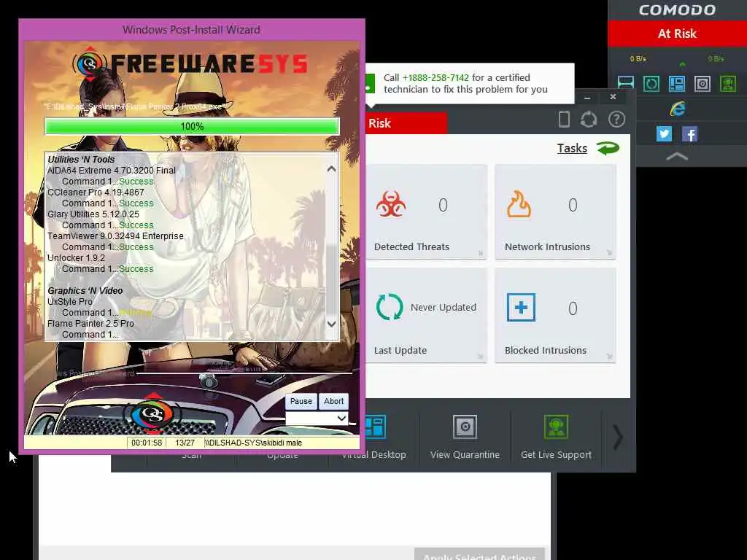Click the 100% installation progress bar

click(192, 126)
